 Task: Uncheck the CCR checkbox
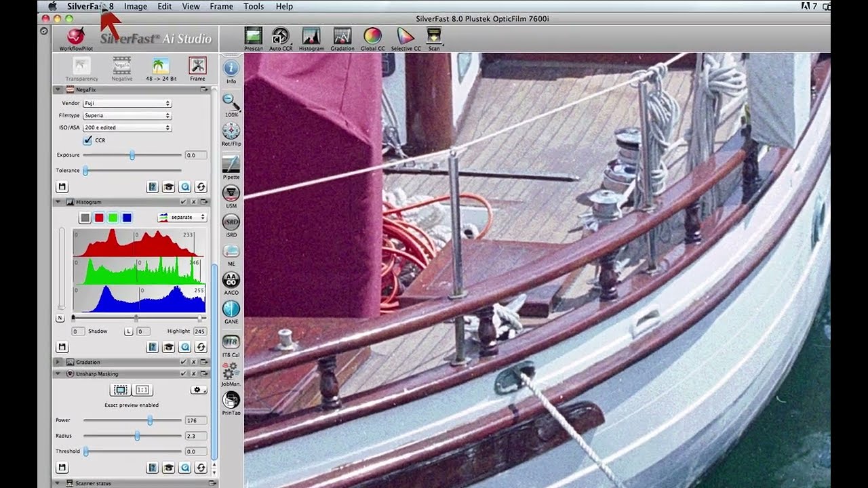87,140
